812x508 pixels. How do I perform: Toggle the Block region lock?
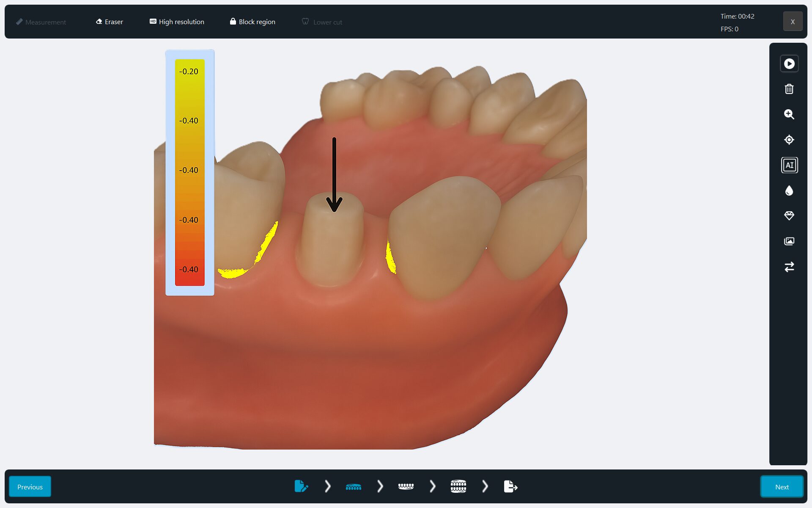pos(252,22)
